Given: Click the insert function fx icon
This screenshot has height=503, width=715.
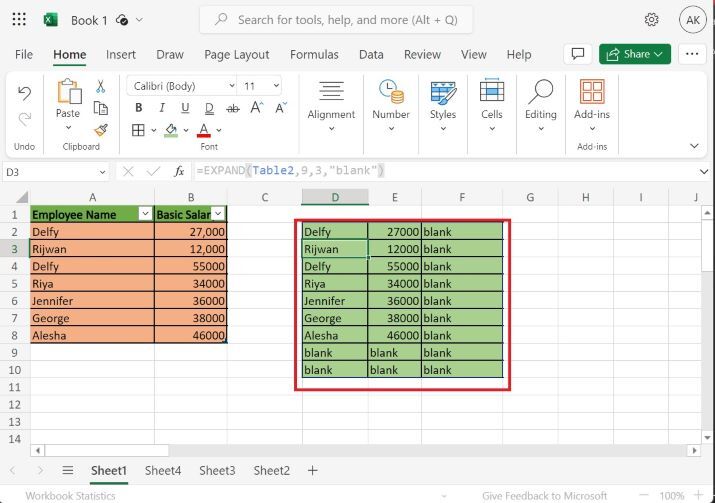Looking at the screenshot, I should (x=179, y=171).
